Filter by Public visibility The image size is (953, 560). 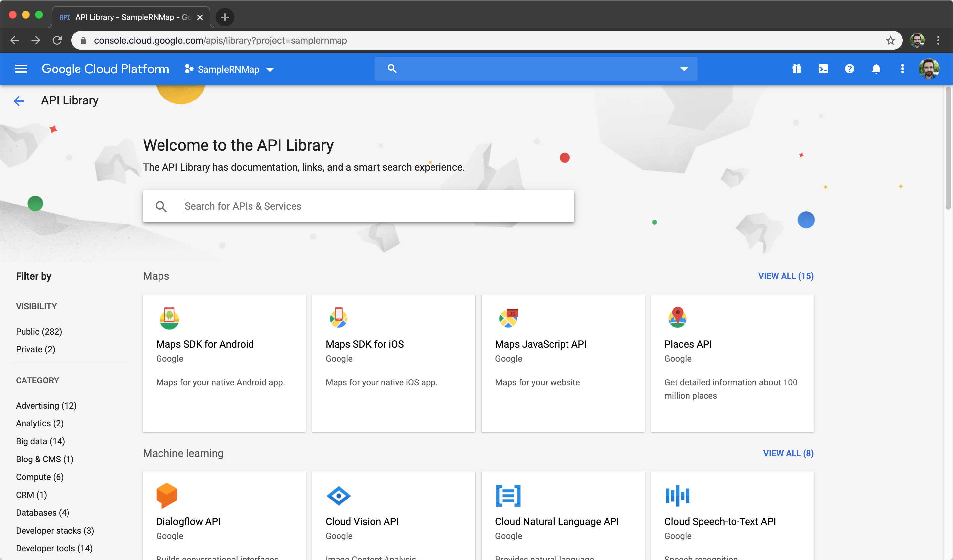[x=39, y=331]
